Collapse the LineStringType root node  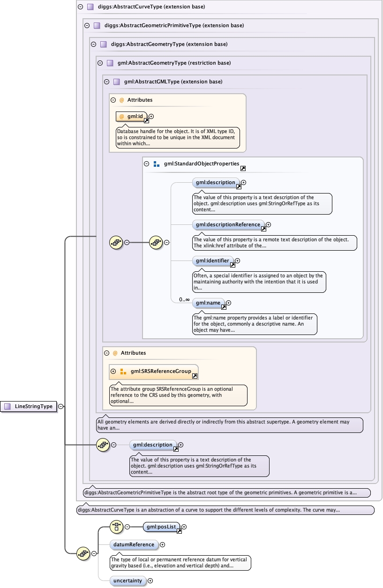[x=61, y=406]
